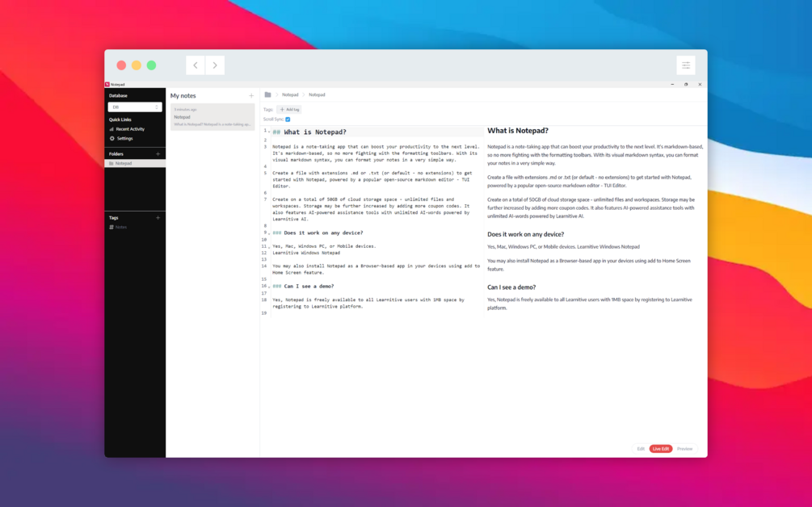Click the green maximize traffic-light button
This screenshot has height=507, width=812.
click(151, 65)
